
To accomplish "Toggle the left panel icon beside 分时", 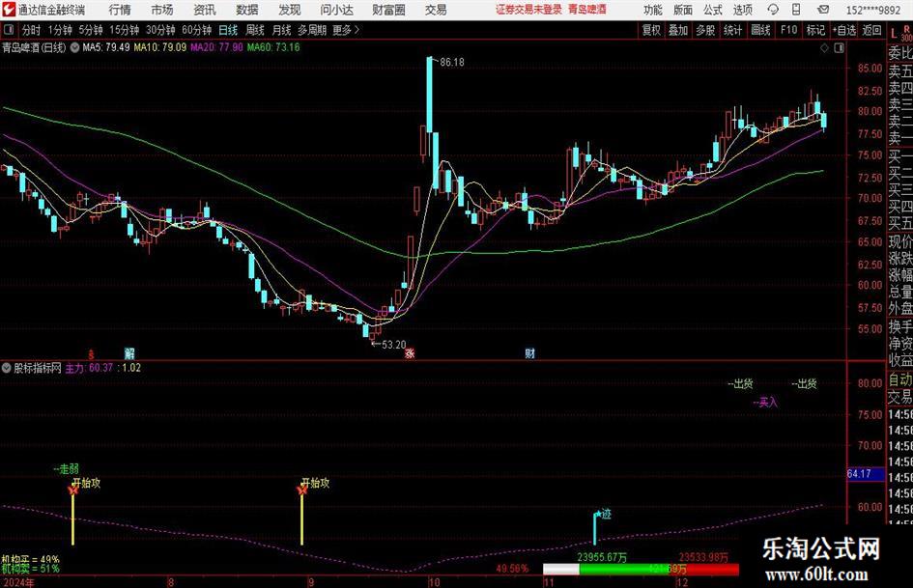I will [x=8, y=30].
